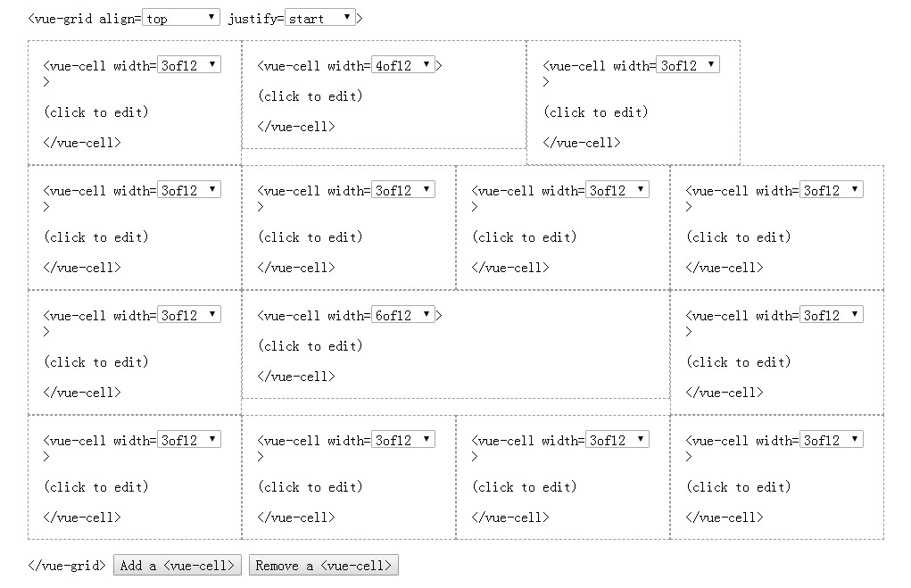The height and width of the screenshot is (588, 911).
Task: Open the 4of12 width dropdown in first row
Action: tap(403, 64)
